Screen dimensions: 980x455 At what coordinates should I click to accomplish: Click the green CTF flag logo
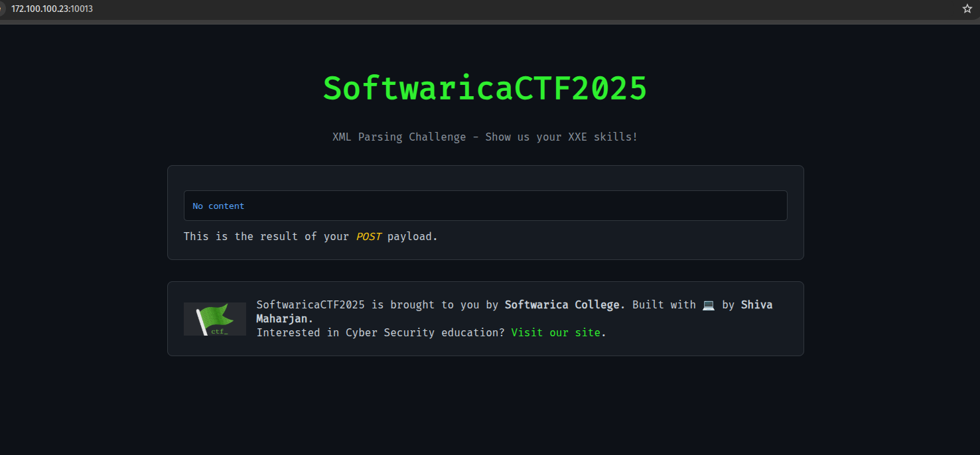coord(214,319)
